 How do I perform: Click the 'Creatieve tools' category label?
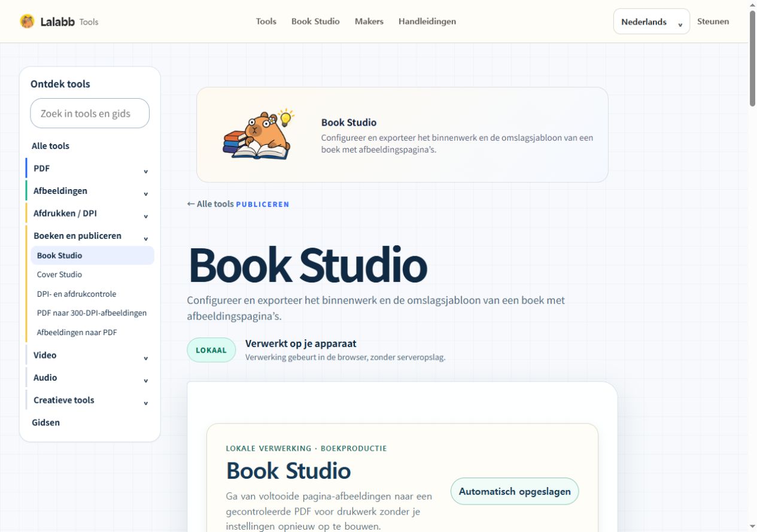tap(63, 400)
